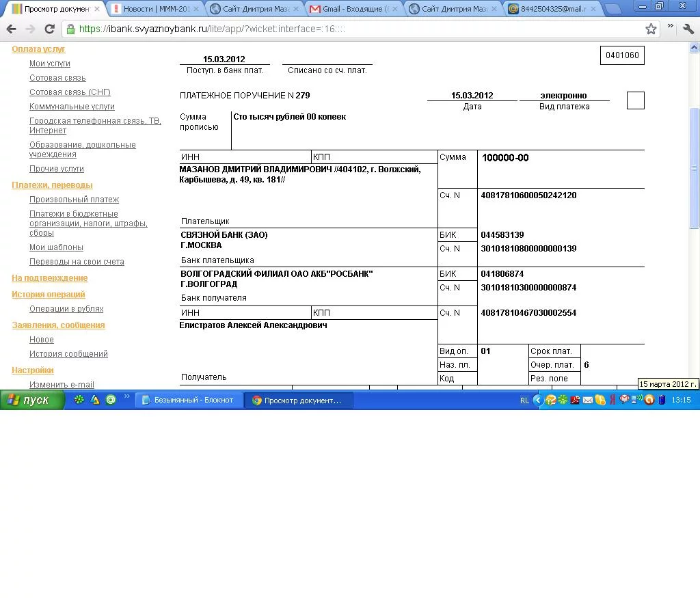The image size is (700, 598).
Task: Click the recipient name Елистратов Алексей Александрович
Action: click(x=253, y=325)
